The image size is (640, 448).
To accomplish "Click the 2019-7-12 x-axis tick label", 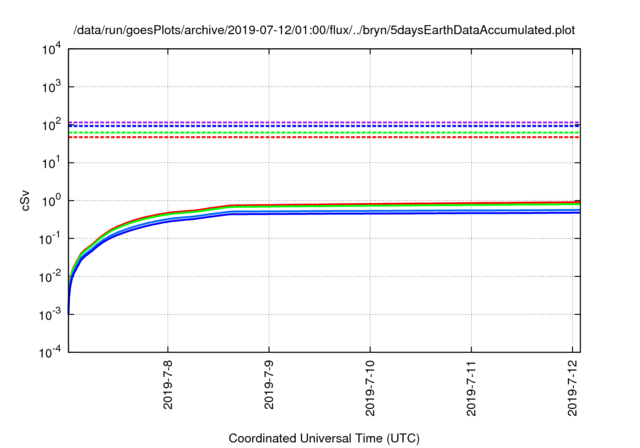I will point(573,388).
